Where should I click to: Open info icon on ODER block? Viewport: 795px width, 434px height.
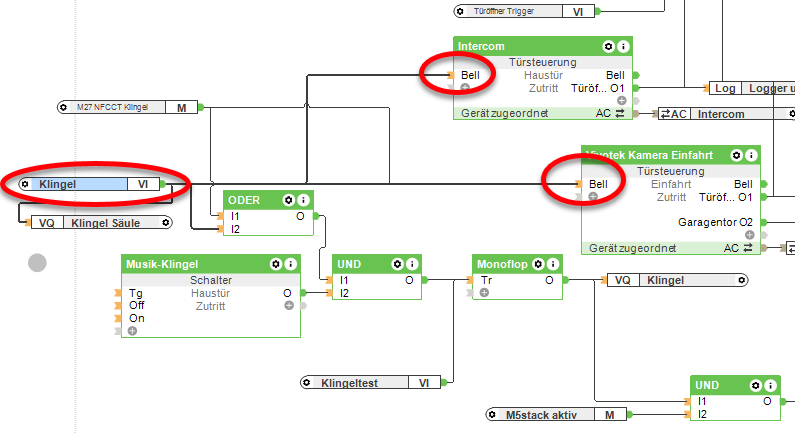303,200
